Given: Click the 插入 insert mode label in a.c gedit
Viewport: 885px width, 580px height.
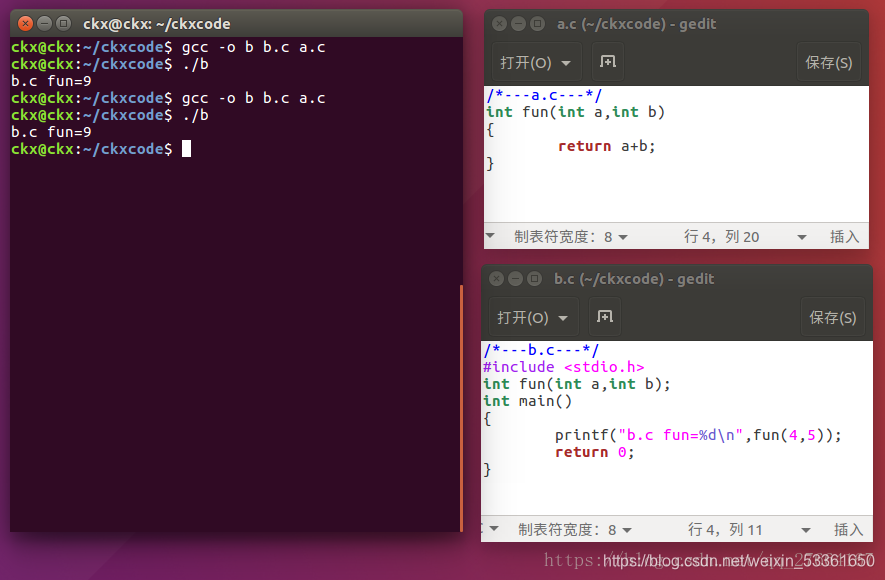Looking at the screenshot, I should [844, 236].
